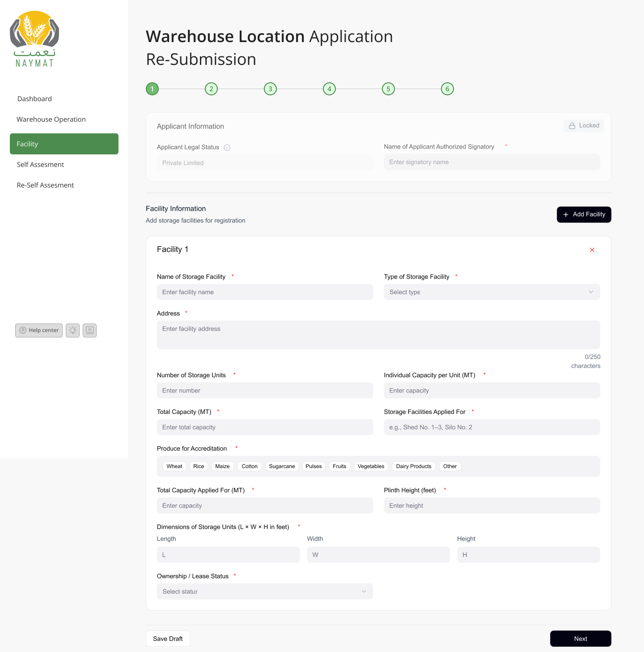Click the info icon beside Applicant Legal Status
The height and width of the screenshot is (652, 644).
click(x=227, y=148)
